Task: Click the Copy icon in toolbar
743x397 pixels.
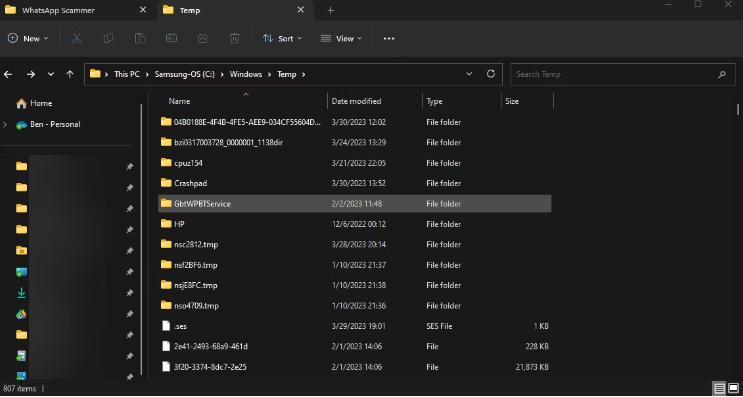Action: [x=108, y=39]
